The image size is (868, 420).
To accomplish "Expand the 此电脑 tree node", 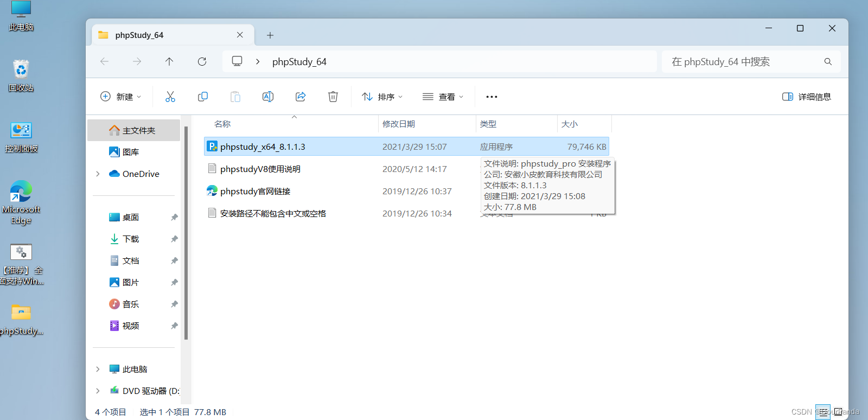I will 98,369.
